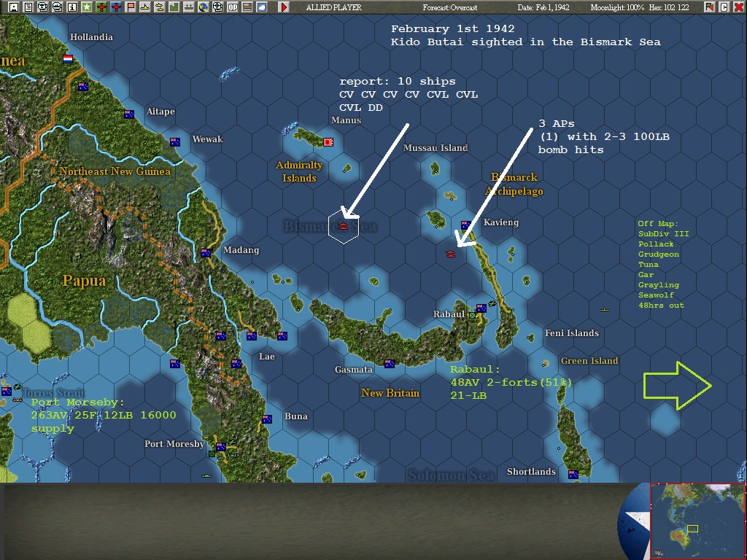Click the white star on green icon
The image size is (747, 560).
tap(87, 7)
